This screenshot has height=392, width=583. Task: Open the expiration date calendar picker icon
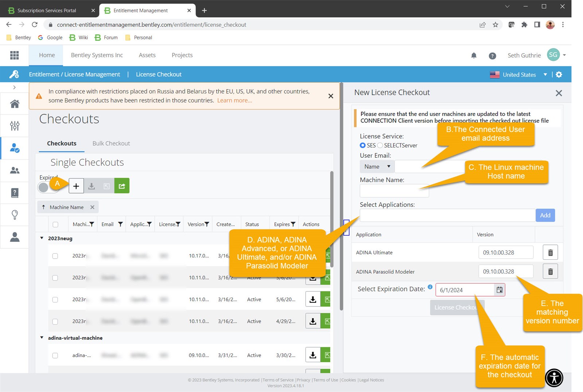tap(500, 290)
